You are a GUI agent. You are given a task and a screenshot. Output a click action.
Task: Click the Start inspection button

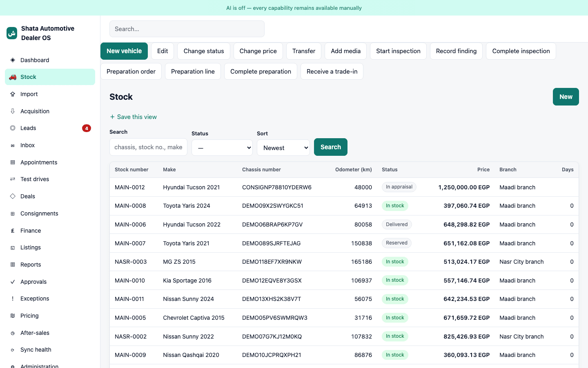[x=398, y=51]
